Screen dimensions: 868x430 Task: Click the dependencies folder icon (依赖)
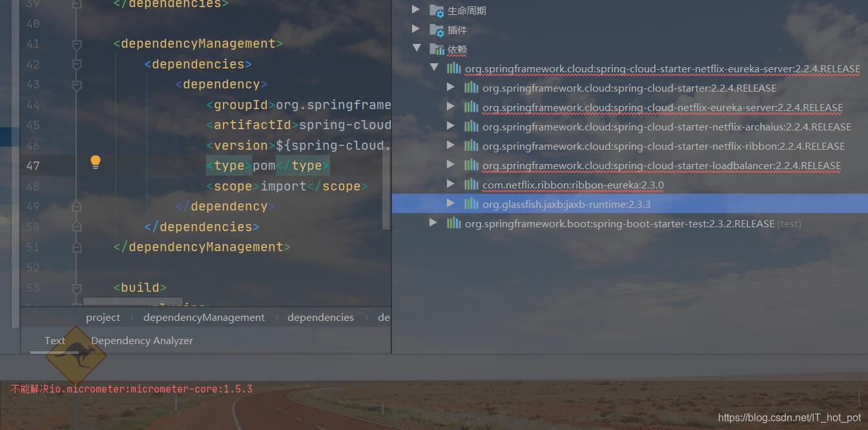point(437,49)
